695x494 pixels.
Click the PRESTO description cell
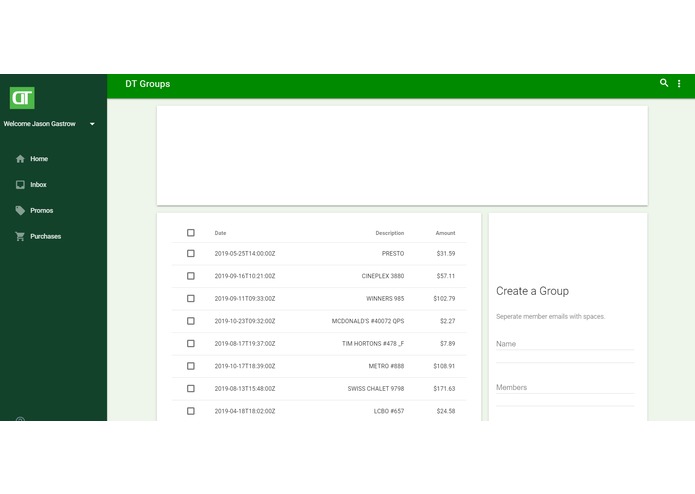click(x=393, y=254)
